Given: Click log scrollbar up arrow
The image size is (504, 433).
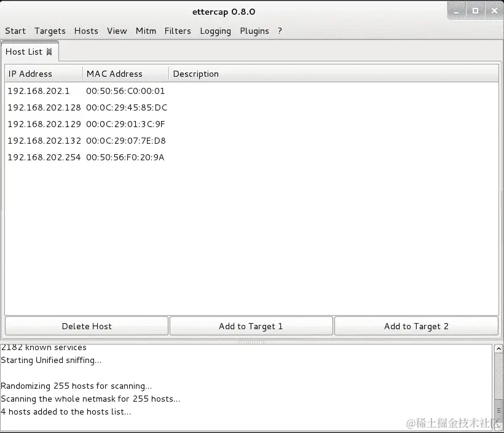Looking at the screenshot, I should (498, 348).
